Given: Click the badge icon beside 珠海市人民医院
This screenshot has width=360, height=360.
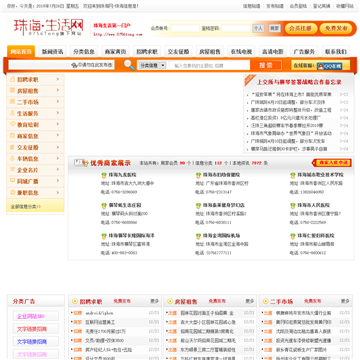Looking at the screenshot, I should coord(293,206).
